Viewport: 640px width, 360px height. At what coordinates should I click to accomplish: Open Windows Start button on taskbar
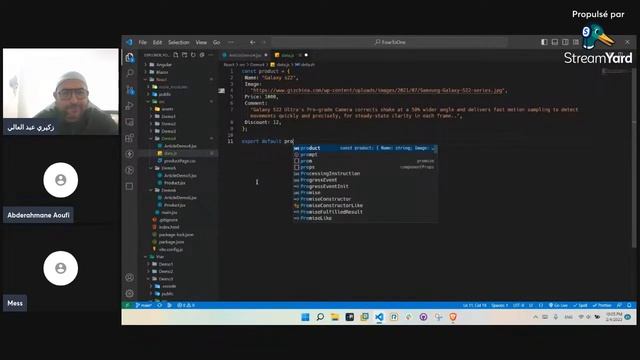(x=305, y=317)
